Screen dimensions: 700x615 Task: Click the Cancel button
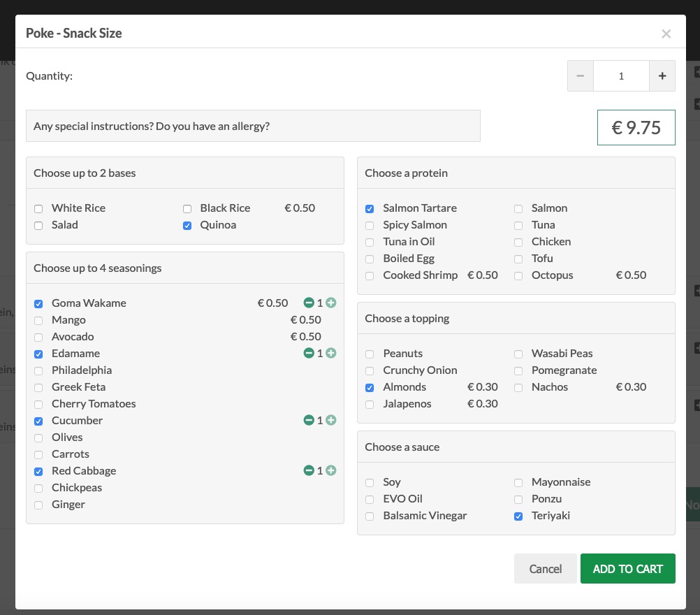coord(545,569)
